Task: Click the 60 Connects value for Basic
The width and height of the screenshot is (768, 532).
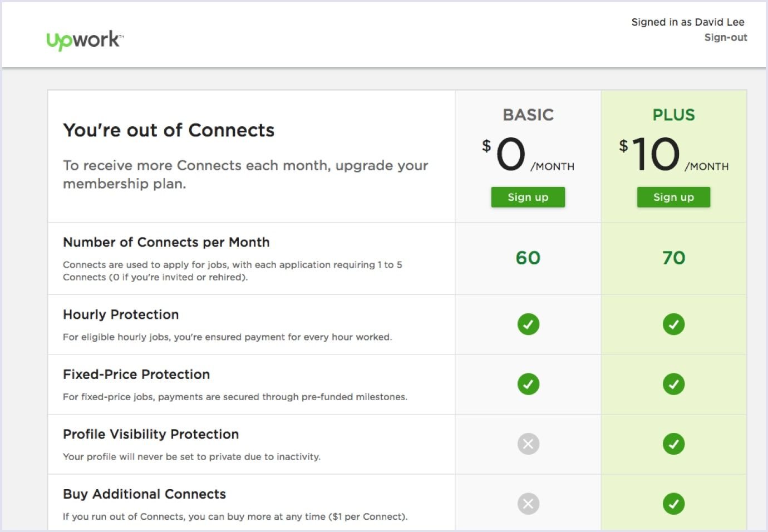Action: tap(528, 258)
